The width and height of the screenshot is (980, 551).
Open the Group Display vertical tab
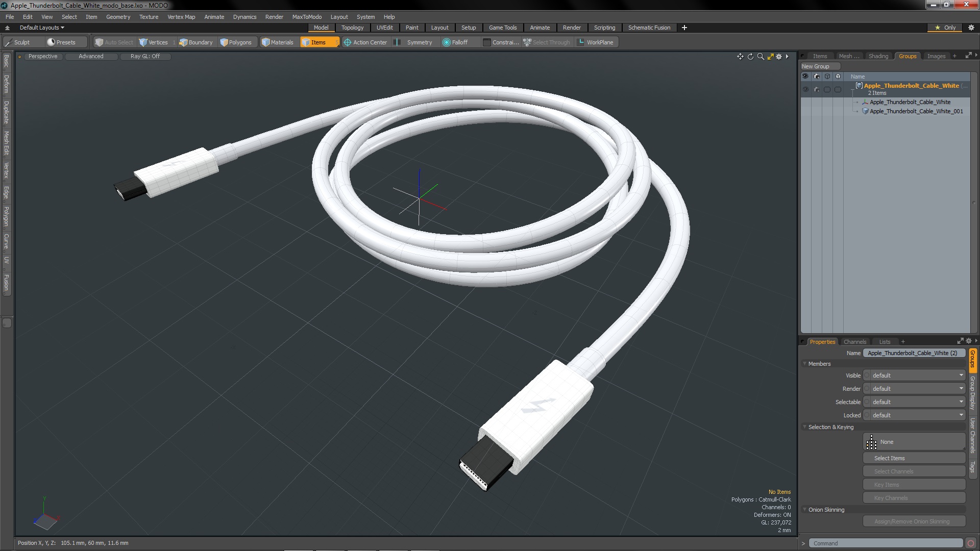pos(972,393)
